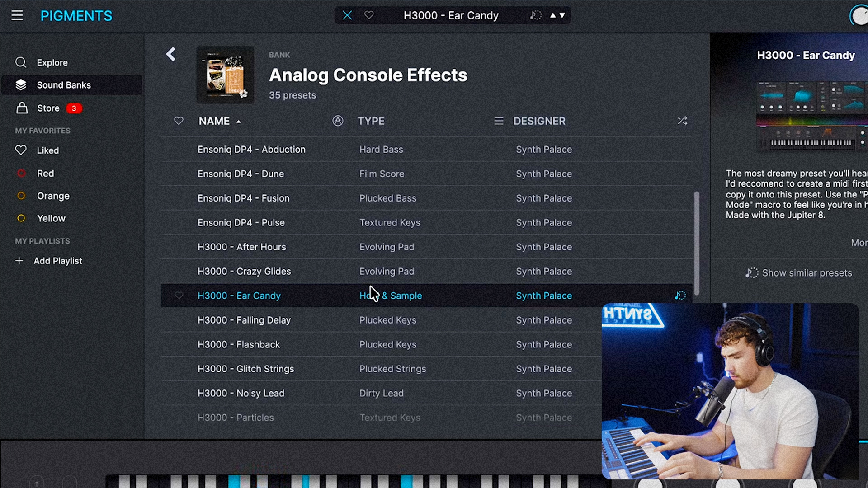Select the H3000 - Noisy Lead preset
The height and width of the screenshot is (488, 868).
coord(381,394)
